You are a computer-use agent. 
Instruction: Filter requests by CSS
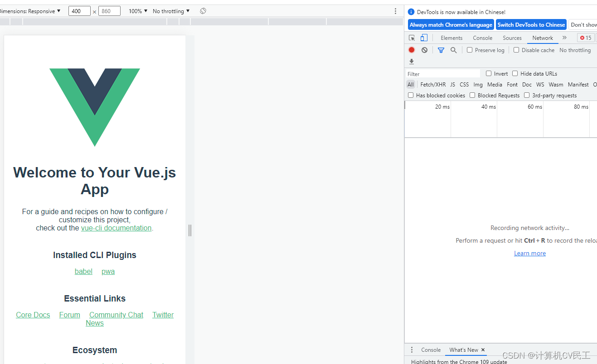click(464, 85)
